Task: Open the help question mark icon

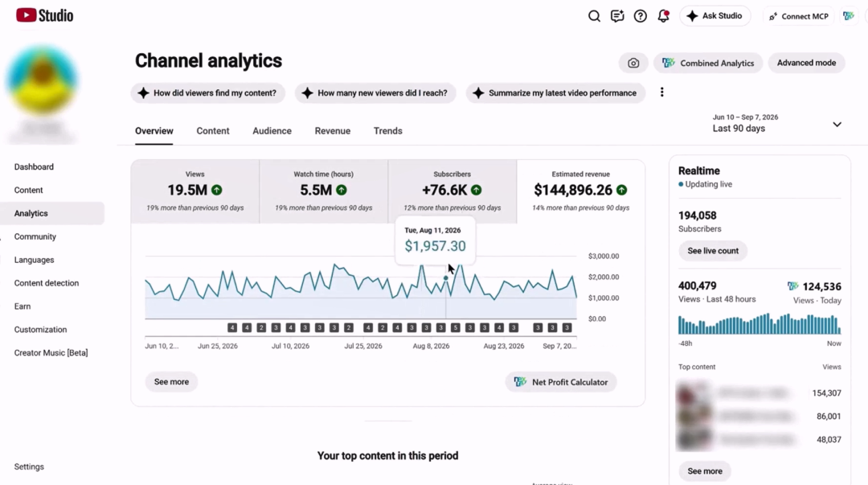Action: click(640, 16)
